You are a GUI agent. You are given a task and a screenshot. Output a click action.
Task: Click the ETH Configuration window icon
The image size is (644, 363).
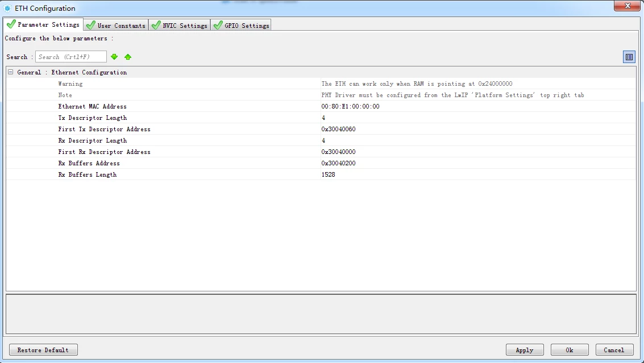coord(7,8)
